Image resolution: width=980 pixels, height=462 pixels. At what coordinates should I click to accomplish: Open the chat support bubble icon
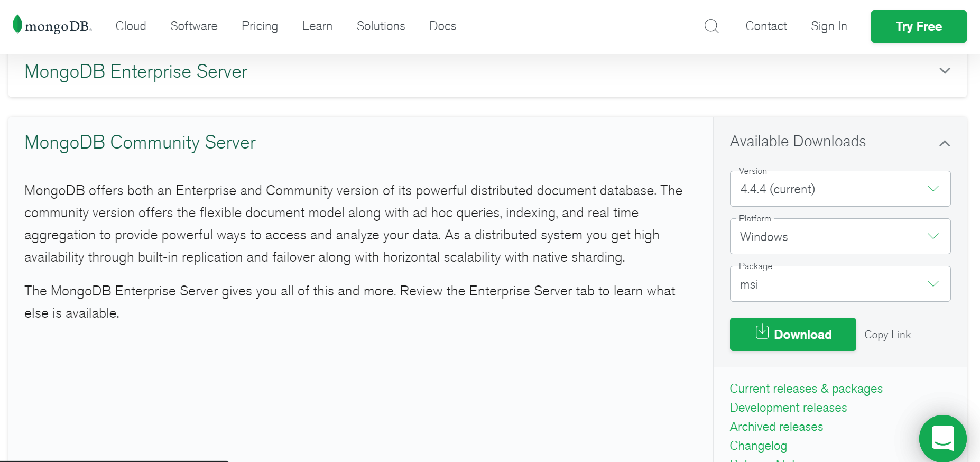pyautogui.click(x=942, y=438)
